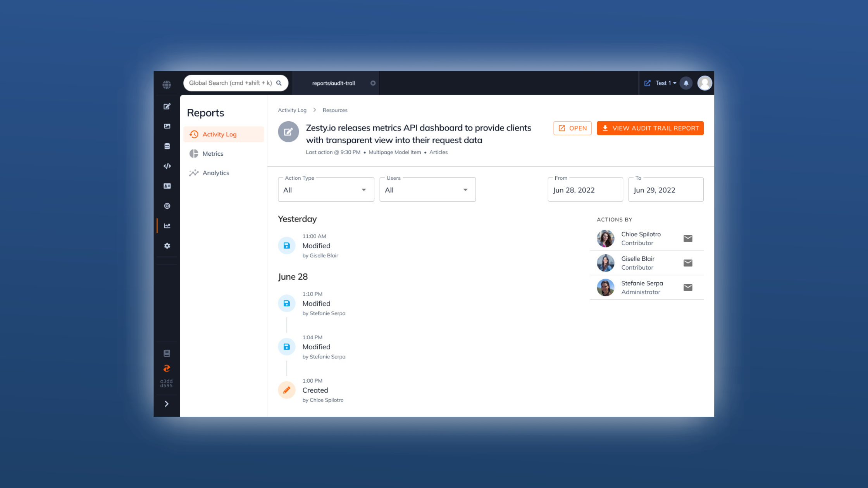868x488 pixels.
Task: Click 'Last action @ 9:30 PM' text
Action: click(x=333, y=152)
